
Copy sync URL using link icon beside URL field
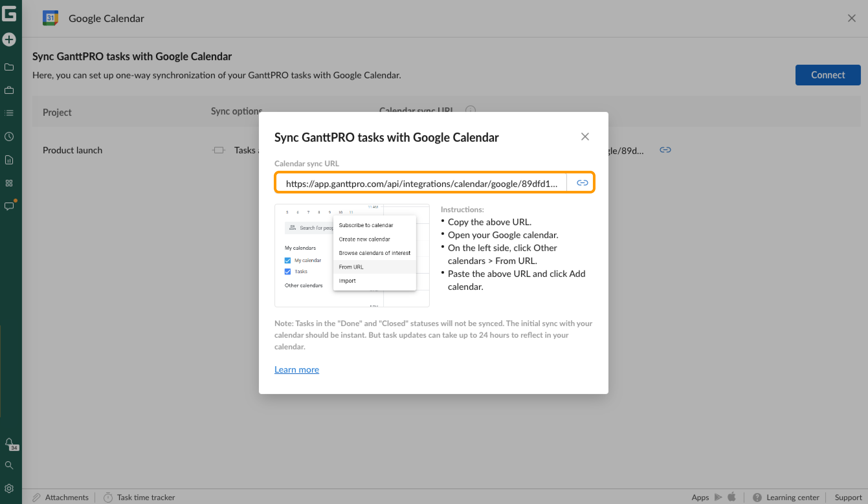click(x=582, y=183)
